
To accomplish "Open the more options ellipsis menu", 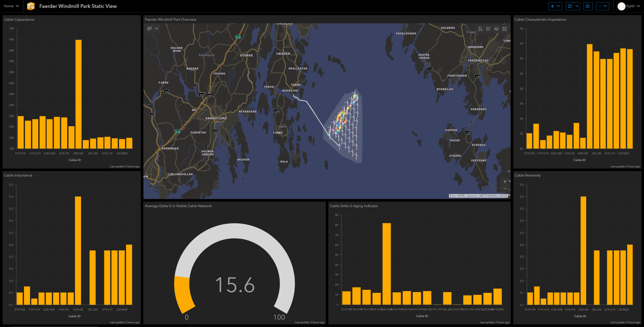I will [602, 6].
